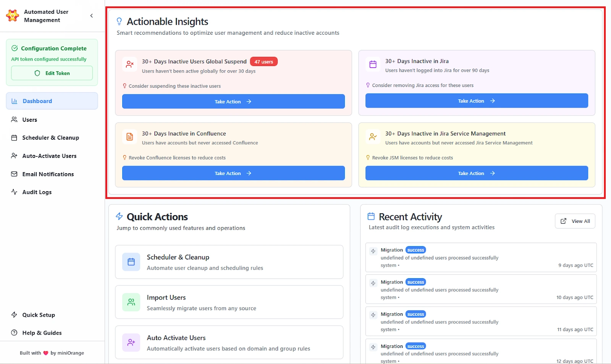Take Action on 30+ Days Inactive in Jira

click(476, 101)
